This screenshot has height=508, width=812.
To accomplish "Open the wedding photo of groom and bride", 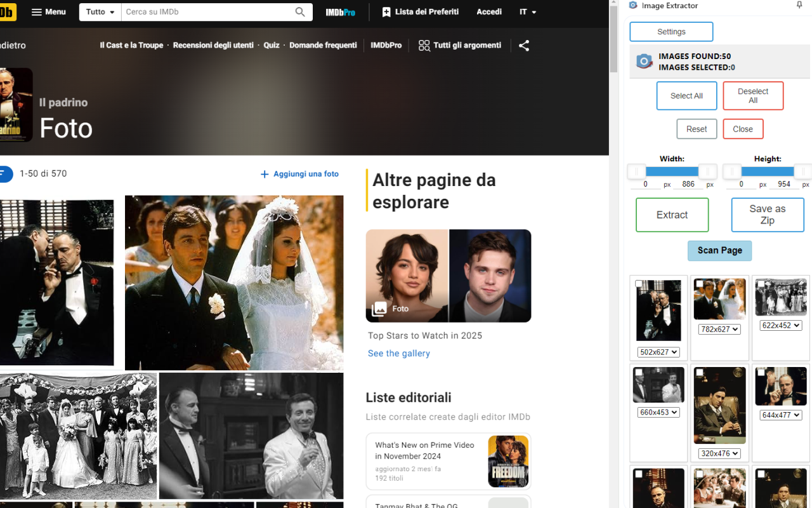I will pyautogui.click(x=234, y=283).
